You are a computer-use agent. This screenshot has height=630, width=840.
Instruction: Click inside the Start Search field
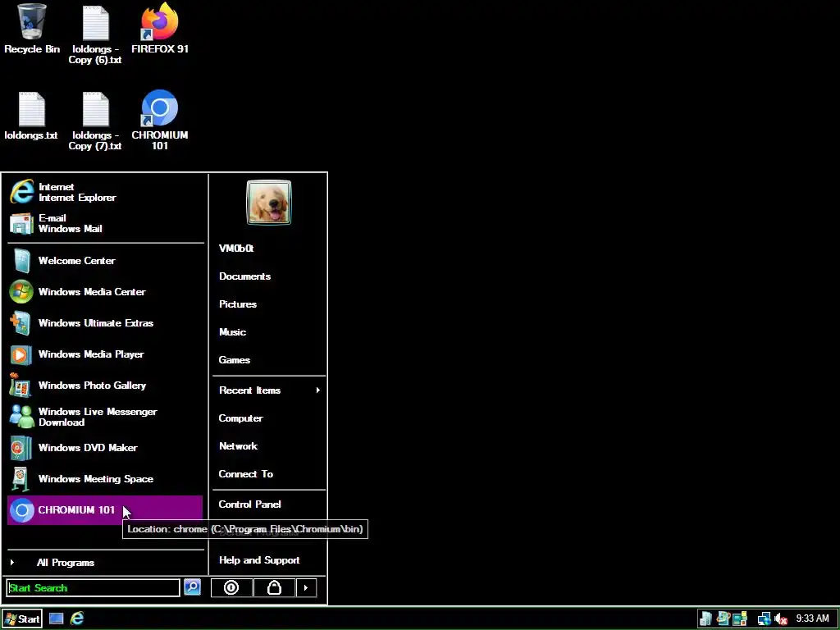pos(94,587)
